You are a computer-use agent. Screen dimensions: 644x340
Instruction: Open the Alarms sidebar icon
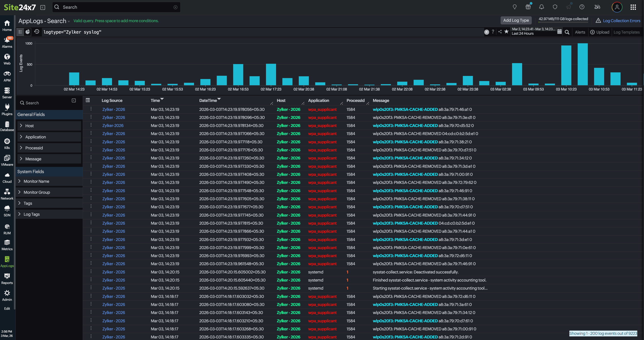7,42
